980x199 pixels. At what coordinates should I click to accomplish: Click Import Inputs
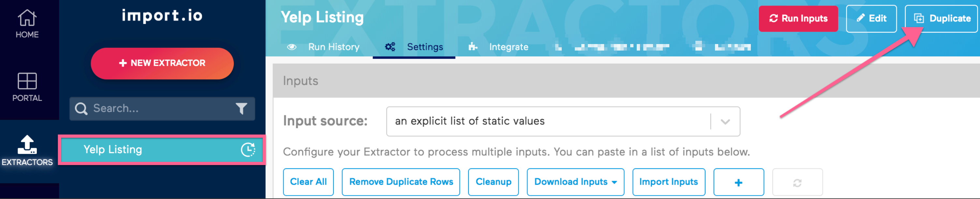669,182
